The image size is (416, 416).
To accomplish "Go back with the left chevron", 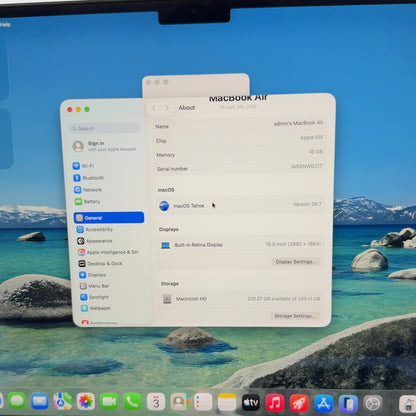I will tap(154, 108).
